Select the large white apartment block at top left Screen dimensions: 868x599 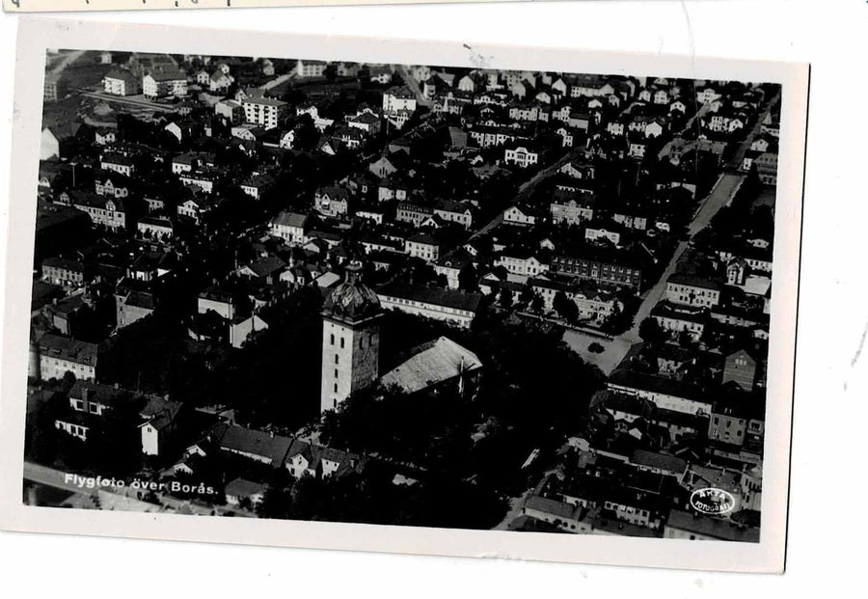[x=263, y=110]
